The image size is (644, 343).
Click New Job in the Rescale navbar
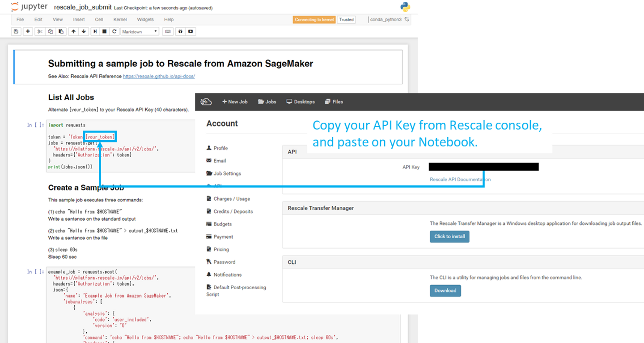[x=235, y=102]
